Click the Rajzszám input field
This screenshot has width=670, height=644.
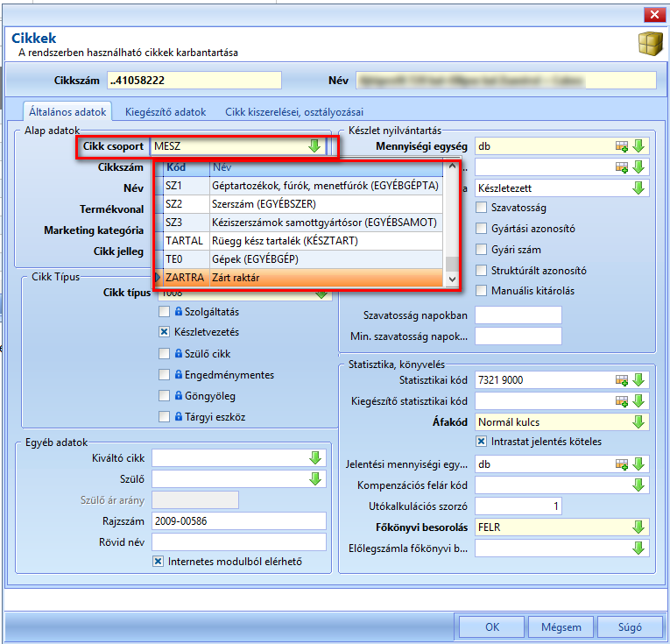[x=239, y=521]
